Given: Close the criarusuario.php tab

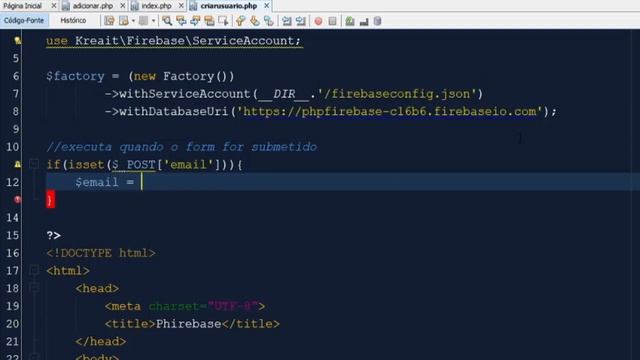Looking at the screenshot, I should click(267, 6).
